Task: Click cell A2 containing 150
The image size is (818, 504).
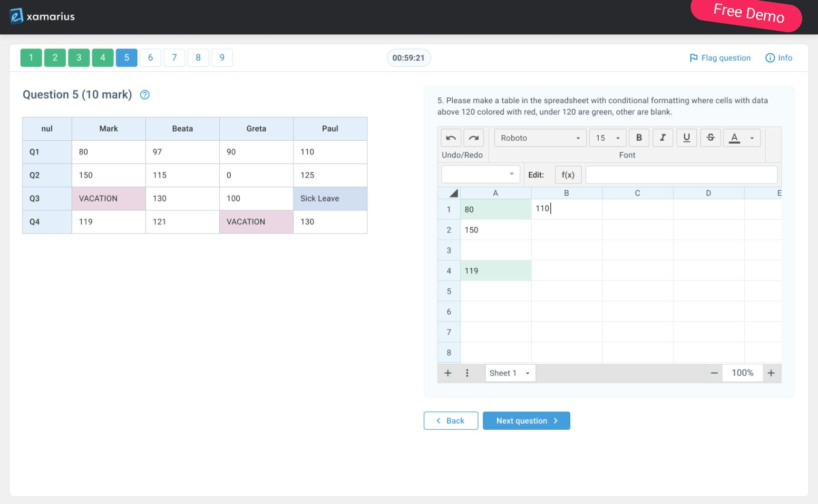Action: [496, 230]
